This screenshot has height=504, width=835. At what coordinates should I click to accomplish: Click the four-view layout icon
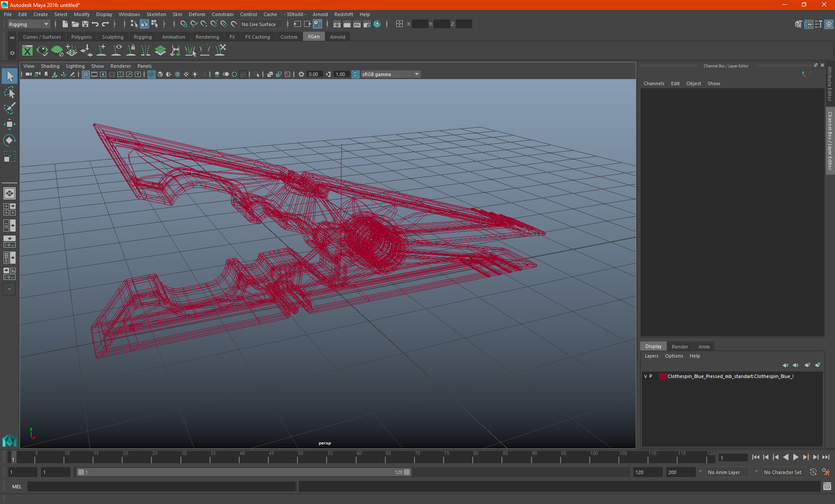10,209
